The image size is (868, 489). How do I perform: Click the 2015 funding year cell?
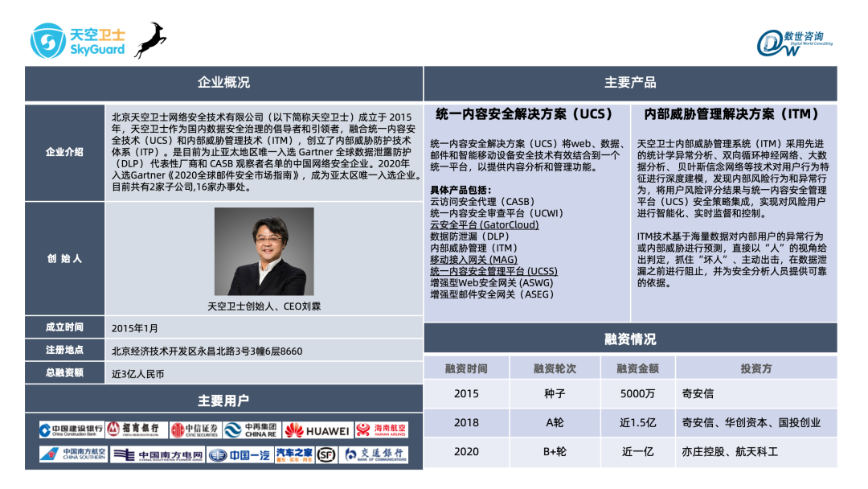click(x=466, y=394)
